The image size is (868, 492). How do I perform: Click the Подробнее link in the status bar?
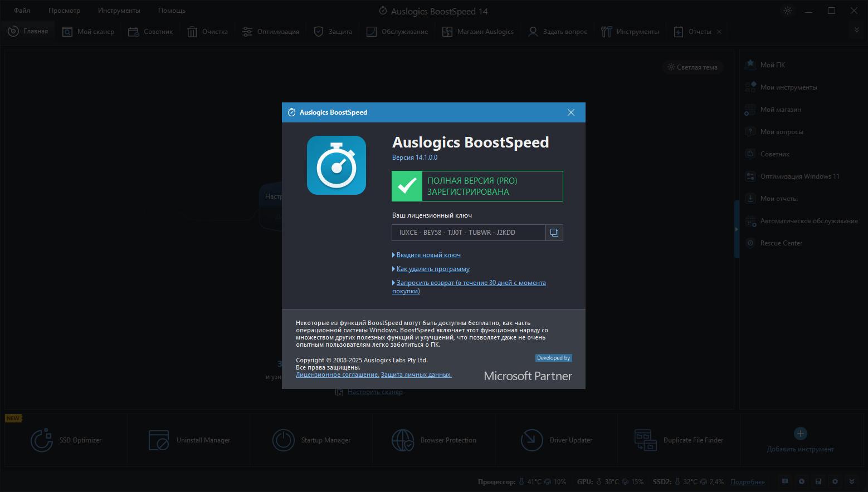coord(748,482)
